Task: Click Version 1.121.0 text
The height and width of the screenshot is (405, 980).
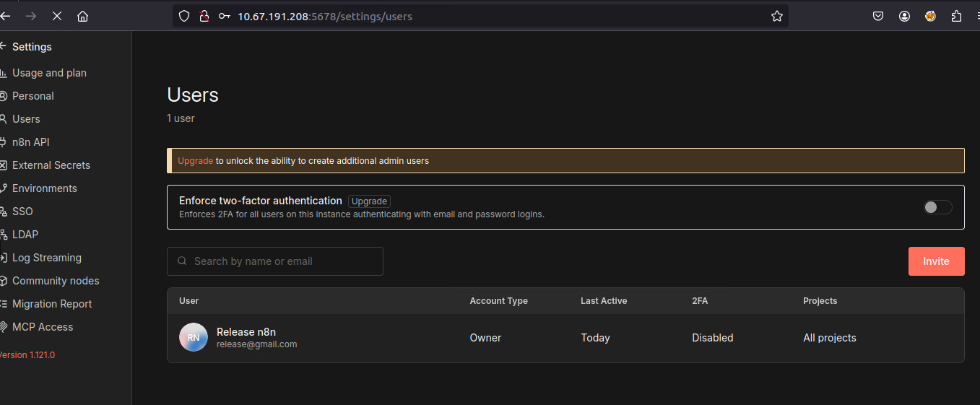Action: (27, 355)
